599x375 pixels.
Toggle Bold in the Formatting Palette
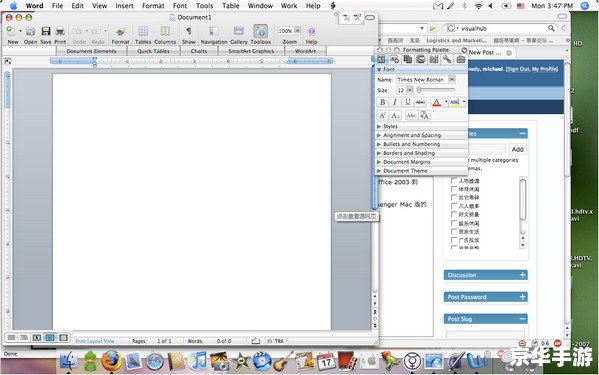click(x=382, y=102)
